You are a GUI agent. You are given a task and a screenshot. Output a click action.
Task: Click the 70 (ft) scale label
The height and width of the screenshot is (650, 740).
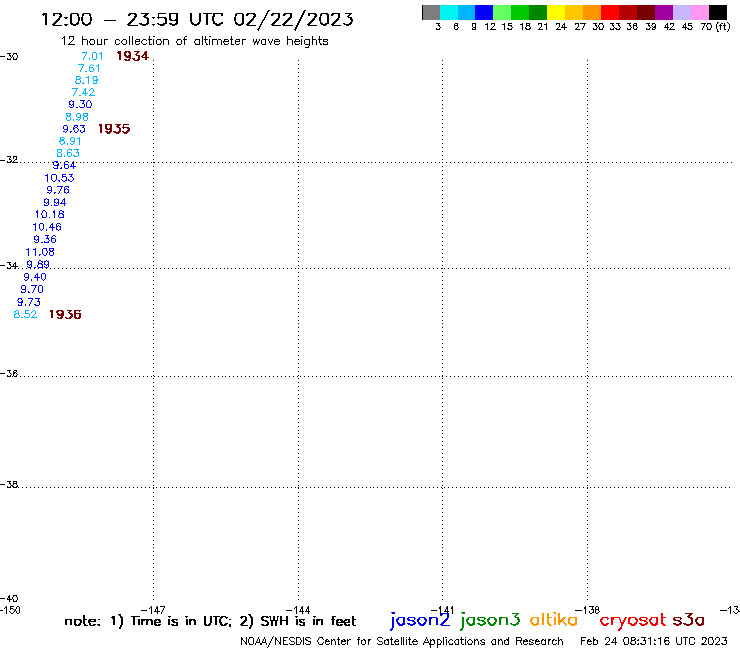coord(715,27)
